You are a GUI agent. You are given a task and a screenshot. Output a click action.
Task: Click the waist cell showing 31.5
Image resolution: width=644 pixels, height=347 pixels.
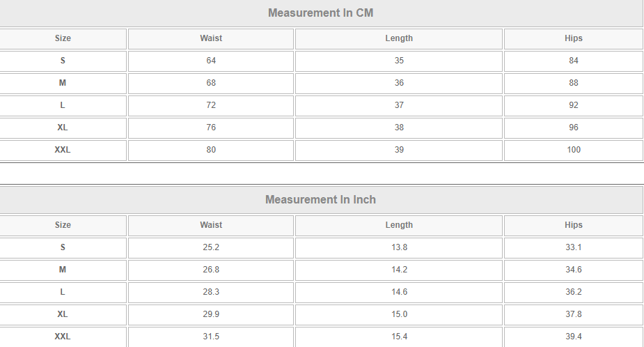click(211, 337)
